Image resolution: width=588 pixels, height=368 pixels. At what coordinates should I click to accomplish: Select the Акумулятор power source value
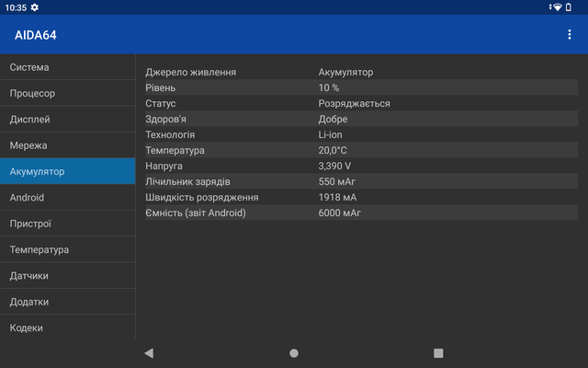345,72
